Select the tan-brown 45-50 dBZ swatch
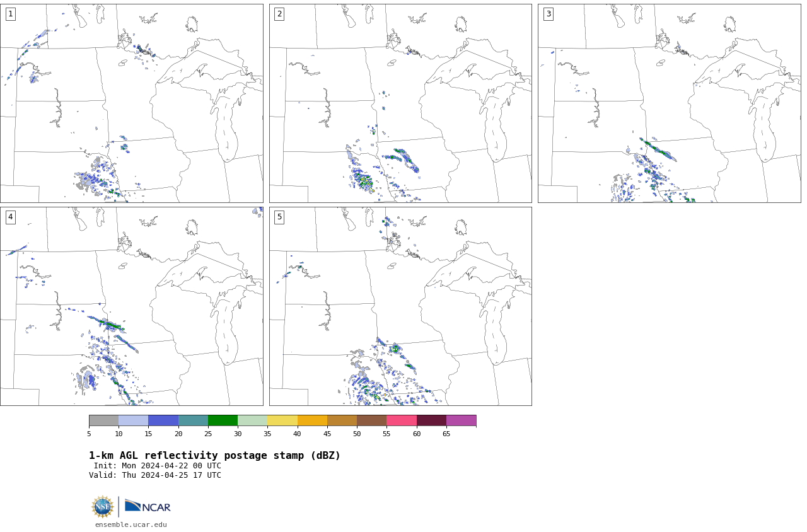Image resolution: width=807 pixels, height=532 pixels. 342,420
